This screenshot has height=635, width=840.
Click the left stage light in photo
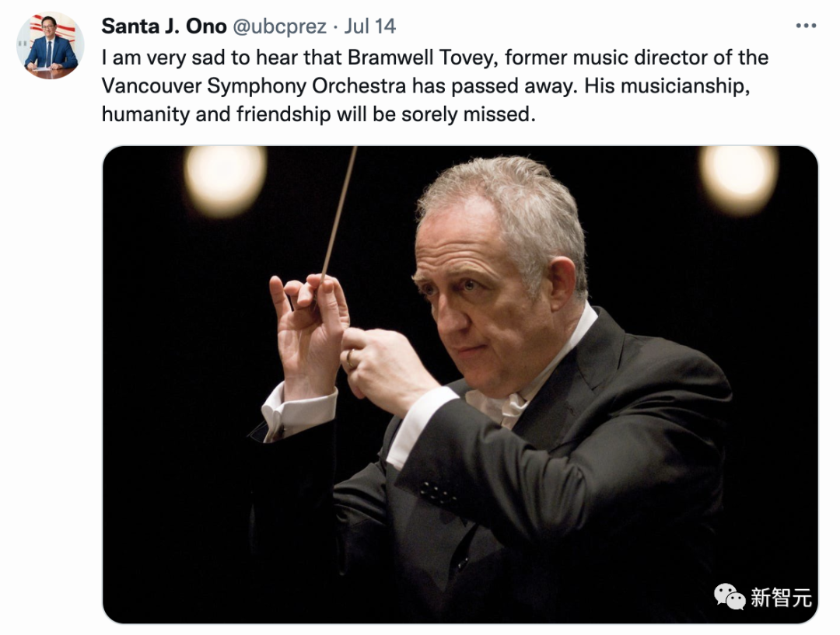226,180
